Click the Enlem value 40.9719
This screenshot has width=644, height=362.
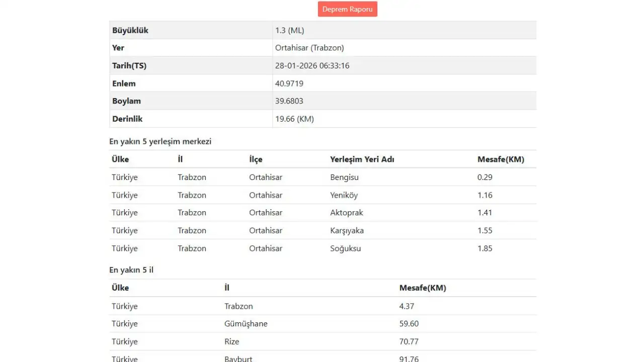tap(289, 83)
